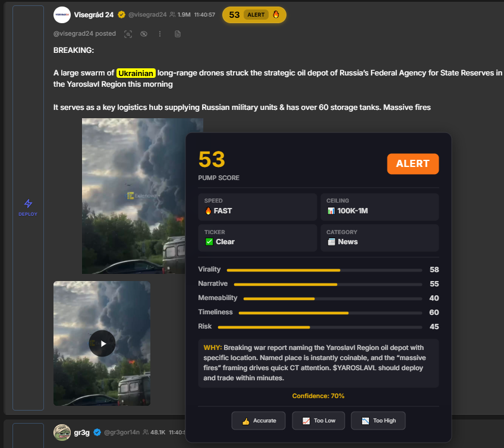Open the gr3g account name
The width and height of the screenshot is (504, 448).
pyautogui.click(x=81, y=433)
